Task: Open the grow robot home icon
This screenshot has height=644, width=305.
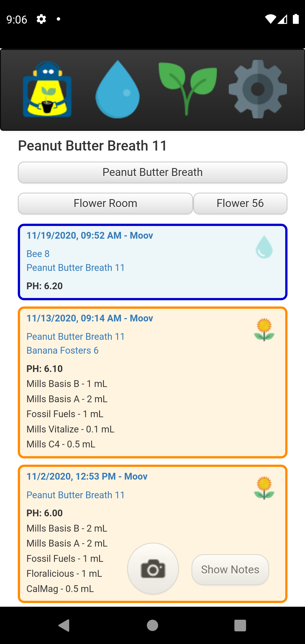Action: coord(47,89)
